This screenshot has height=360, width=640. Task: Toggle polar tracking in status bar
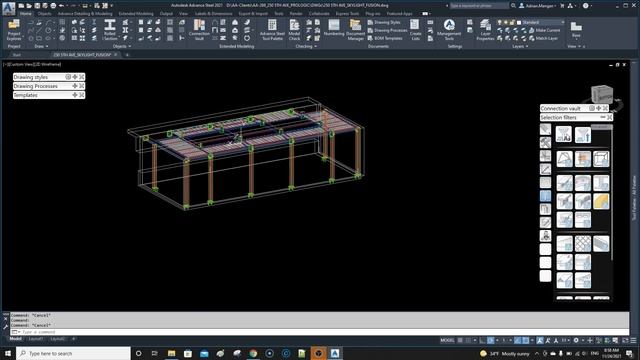491,340
